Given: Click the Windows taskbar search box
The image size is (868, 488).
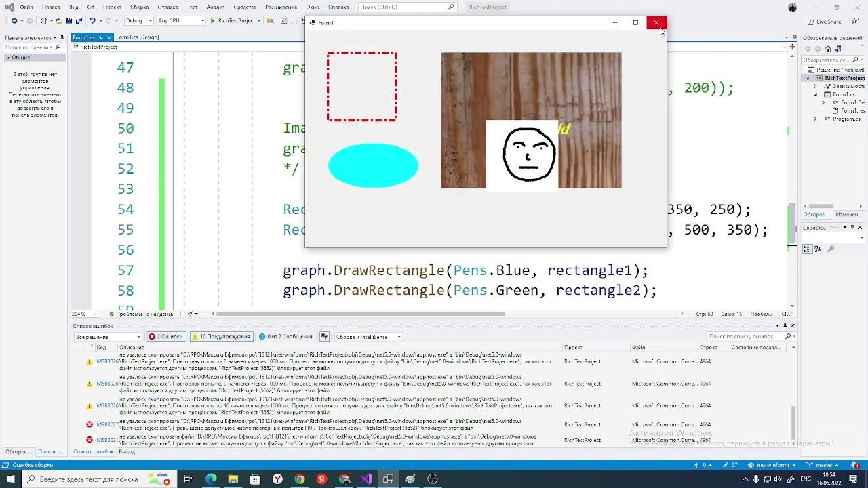Looking at the screenshot, I should tap(97, 479).
